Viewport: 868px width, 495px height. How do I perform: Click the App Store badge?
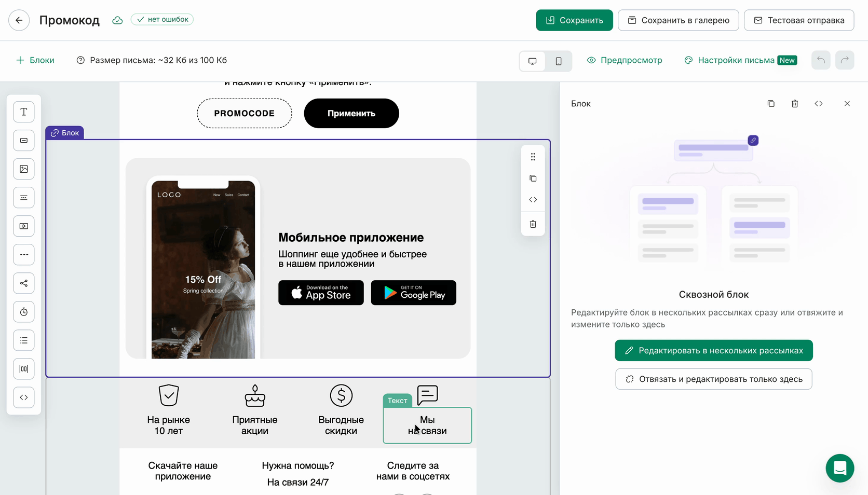(321, 293)
